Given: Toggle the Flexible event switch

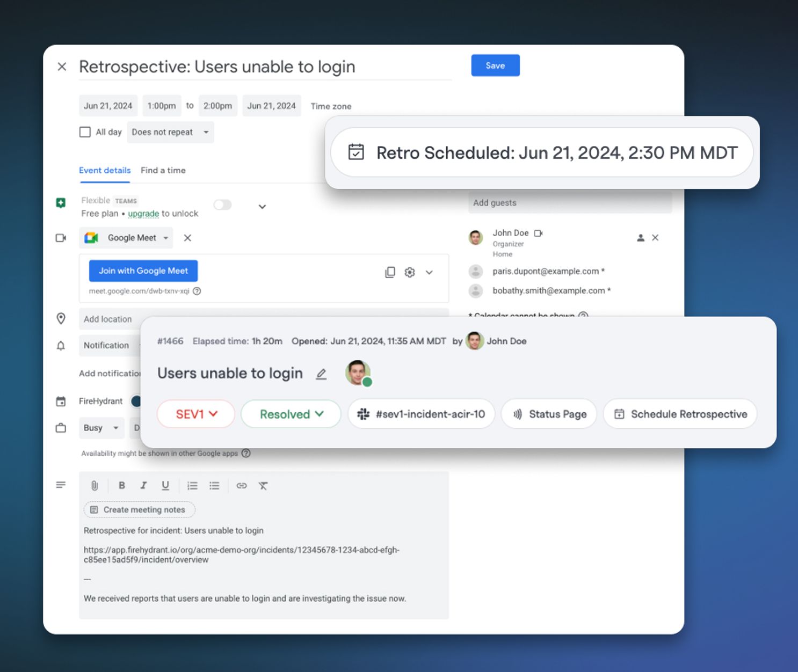Looking at the screenshot, I should click(222, 204).
